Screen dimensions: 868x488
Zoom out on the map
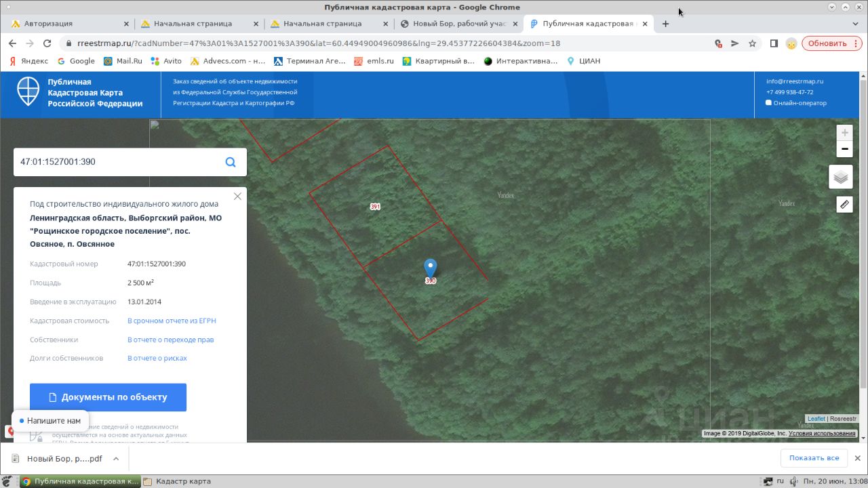tap(844, 149)
